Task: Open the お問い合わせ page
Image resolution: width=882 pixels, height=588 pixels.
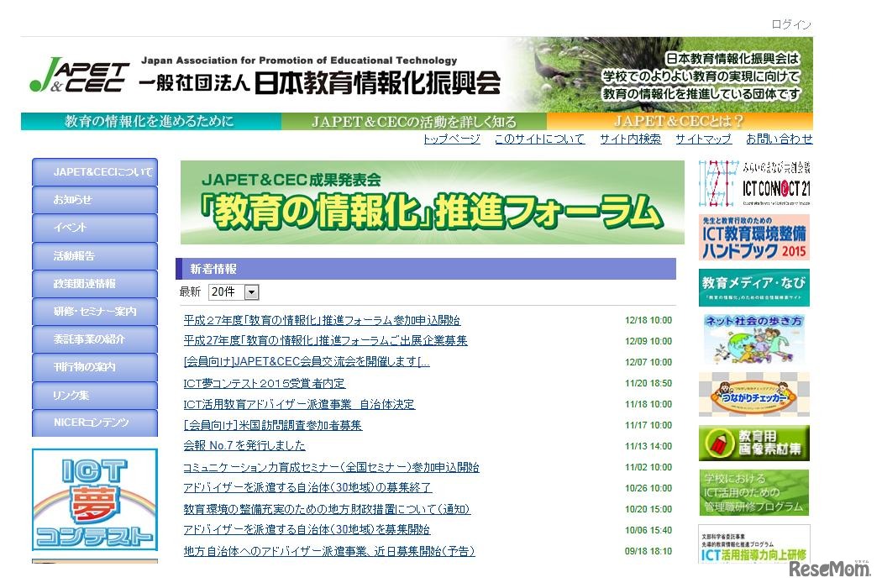Action: (x=779, y=139)
